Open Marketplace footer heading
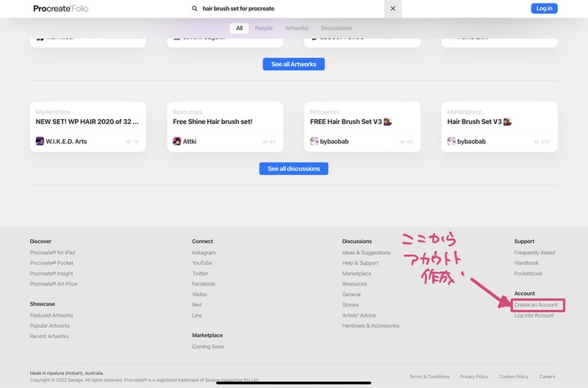Image resolution: width=588 pixels, height=388 pixels. [x=207, y=335]
